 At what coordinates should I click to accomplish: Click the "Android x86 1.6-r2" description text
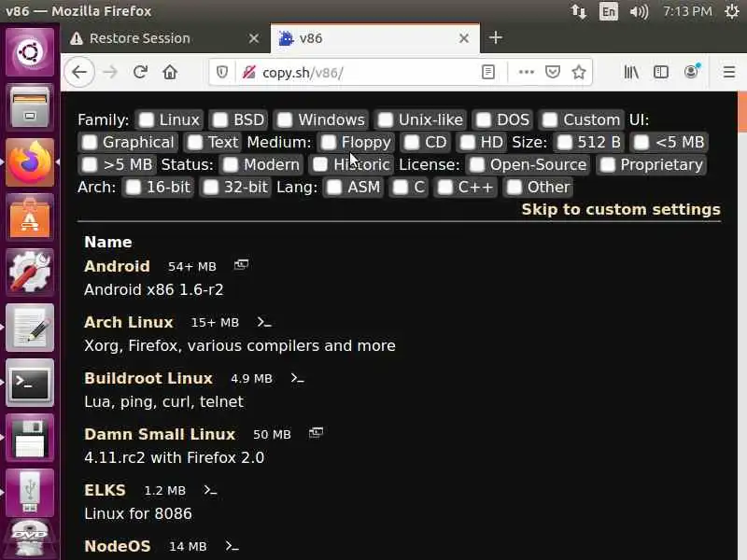[x=153, y=289]
